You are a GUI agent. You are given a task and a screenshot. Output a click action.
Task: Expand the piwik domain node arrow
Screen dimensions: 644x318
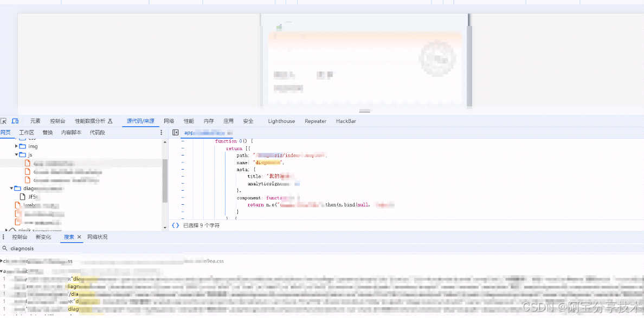pyautogui.click(x=7, y=230)
